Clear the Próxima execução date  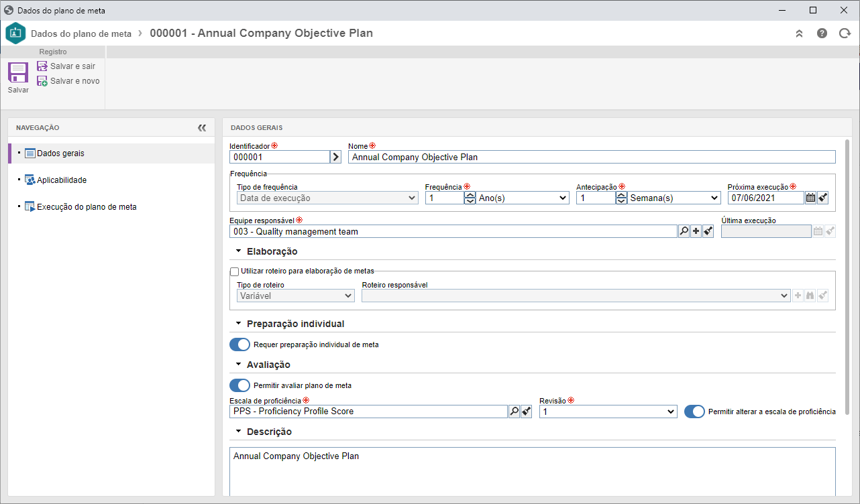pyautogui.click(x=823, y=198)
